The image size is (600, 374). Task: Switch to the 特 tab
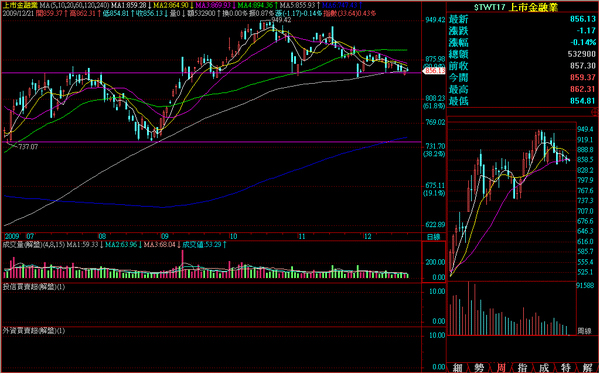click(x=566, y=368)
